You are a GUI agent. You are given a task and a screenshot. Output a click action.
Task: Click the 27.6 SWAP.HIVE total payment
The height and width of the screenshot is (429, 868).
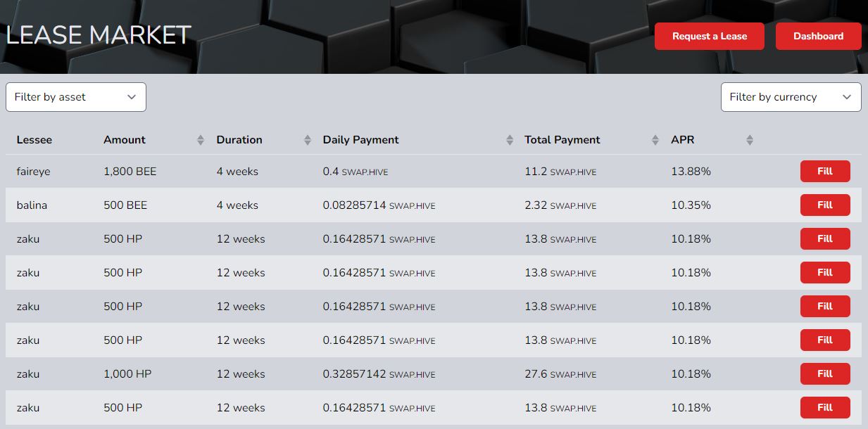pos(560,373)
